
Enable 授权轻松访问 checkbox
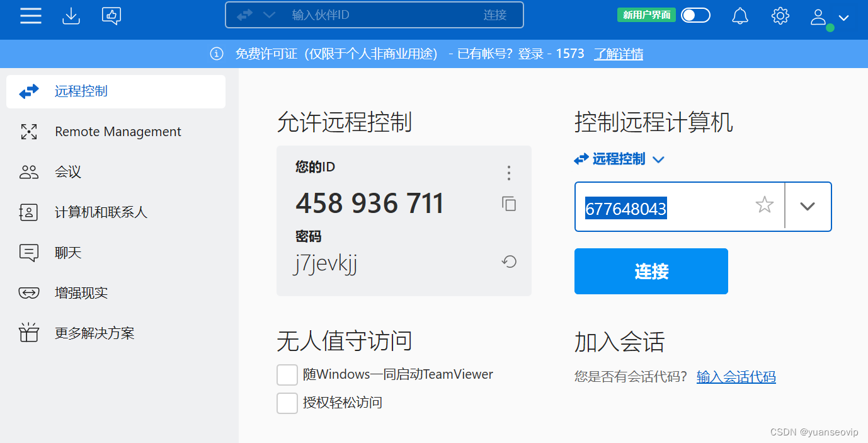tap(287, 403)
